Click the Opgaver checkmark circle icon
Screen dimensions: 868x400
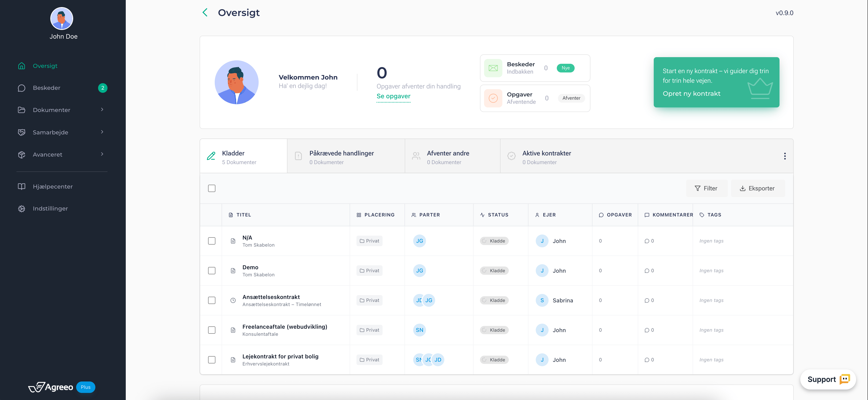click(x=493, y=98)
